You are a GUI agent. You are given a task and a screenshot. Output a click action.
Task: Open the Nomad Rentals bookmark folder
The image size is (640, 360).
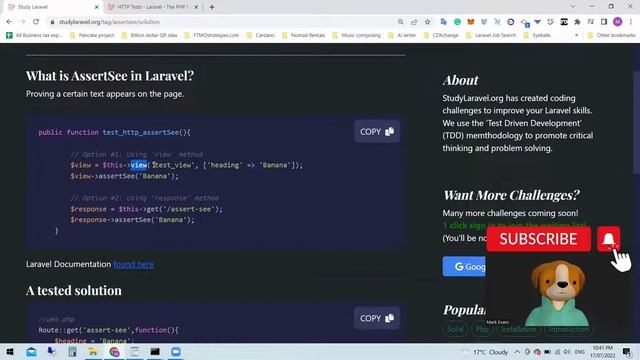tap(303, 36)
